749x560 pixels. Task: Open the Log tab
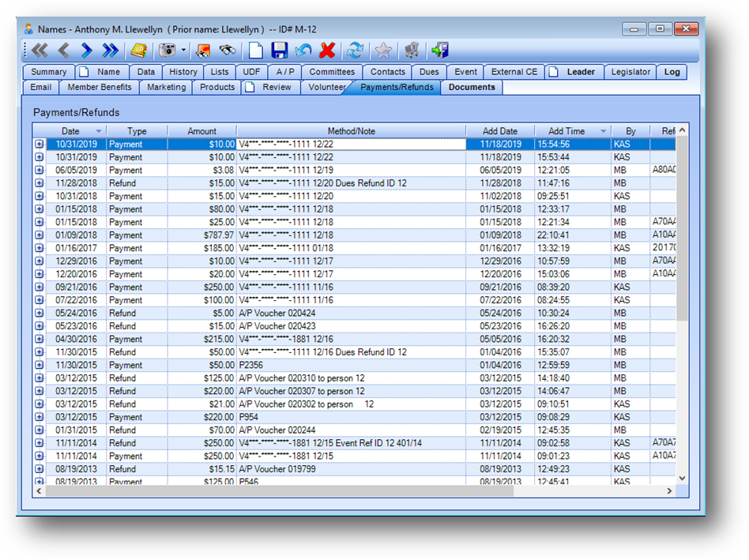tap(672, 72)
